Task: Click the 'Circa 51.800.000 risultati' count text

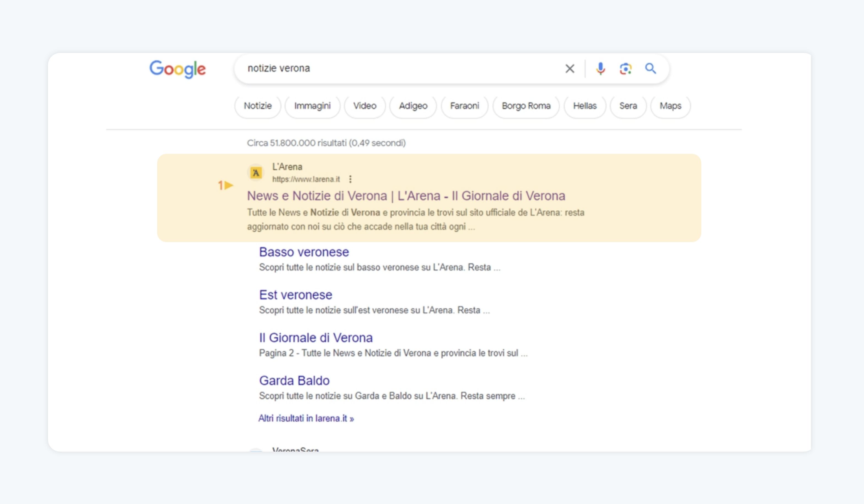Action: pyautogui.click(x=326, y=143)
